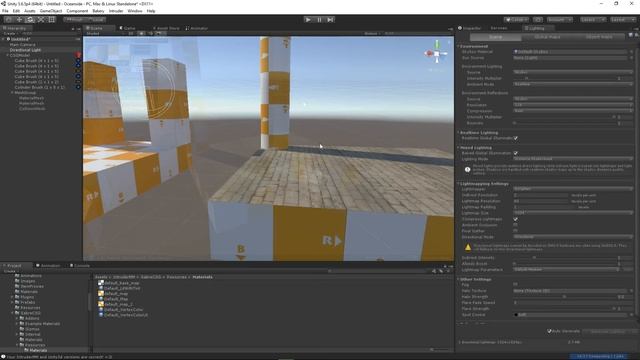640x360 pixels.
Task: Select the Global Maps button
Action: pyautogui.click(x=547, y=37)
